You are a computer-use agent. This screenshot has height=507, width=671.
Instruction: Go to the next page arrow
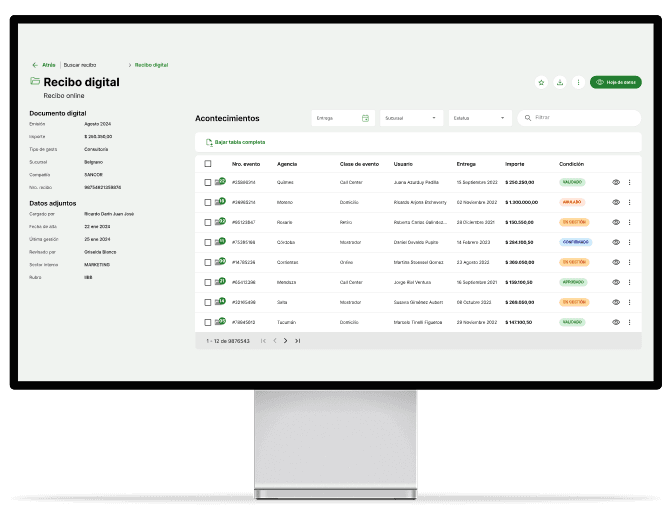(285, 341)
